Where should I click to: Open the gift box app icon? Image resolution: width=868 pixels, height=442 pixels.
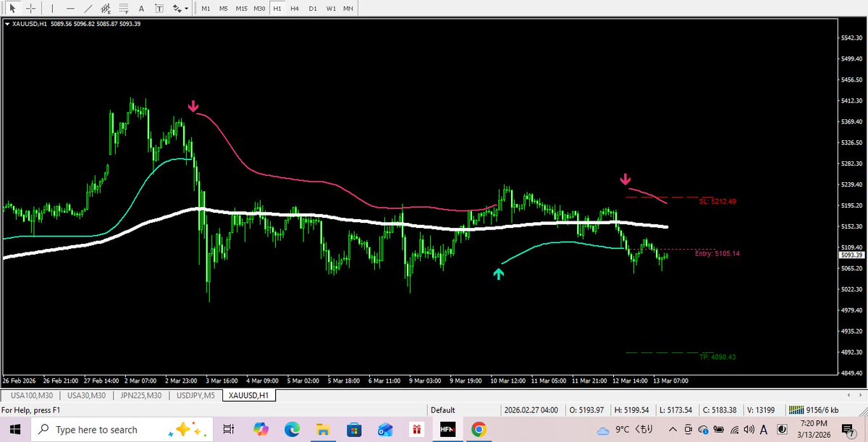click(x=416, y=430)
